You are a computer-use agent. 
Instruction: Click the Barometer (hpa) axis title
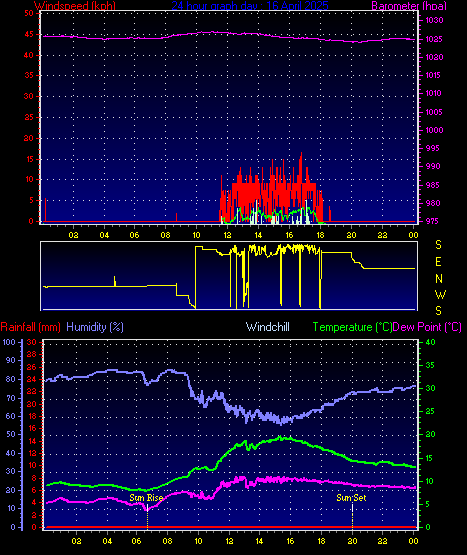tap(409, 6)
